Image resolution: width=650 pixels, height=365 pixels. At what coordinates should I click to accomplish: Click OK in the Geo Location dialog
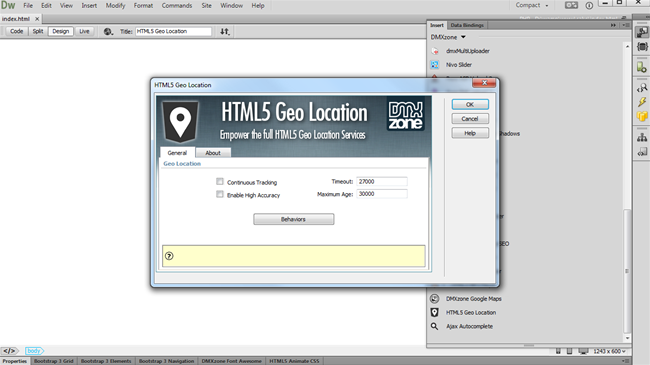470,105
